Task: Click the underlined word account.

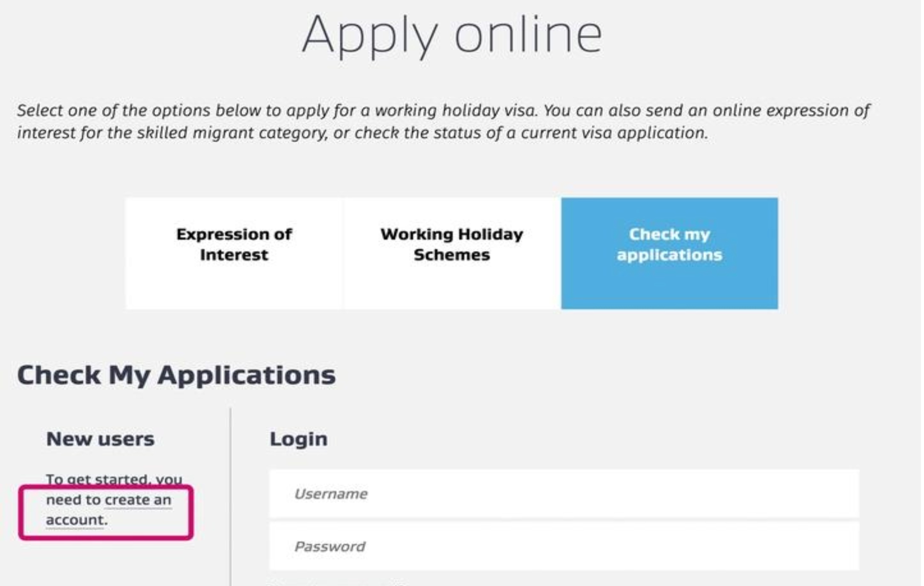Action: click(75, 520)
